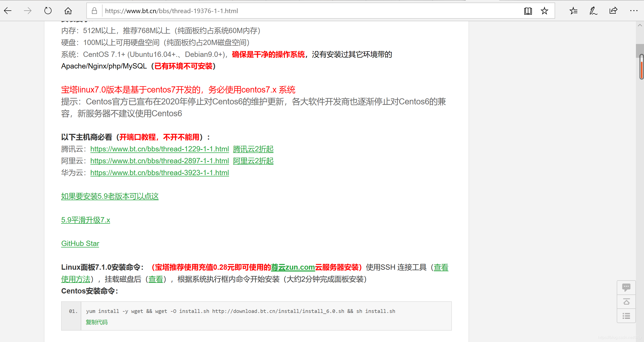The image size is (644, 342).
Task: Click the yum install command text
Action: (240, 311)
